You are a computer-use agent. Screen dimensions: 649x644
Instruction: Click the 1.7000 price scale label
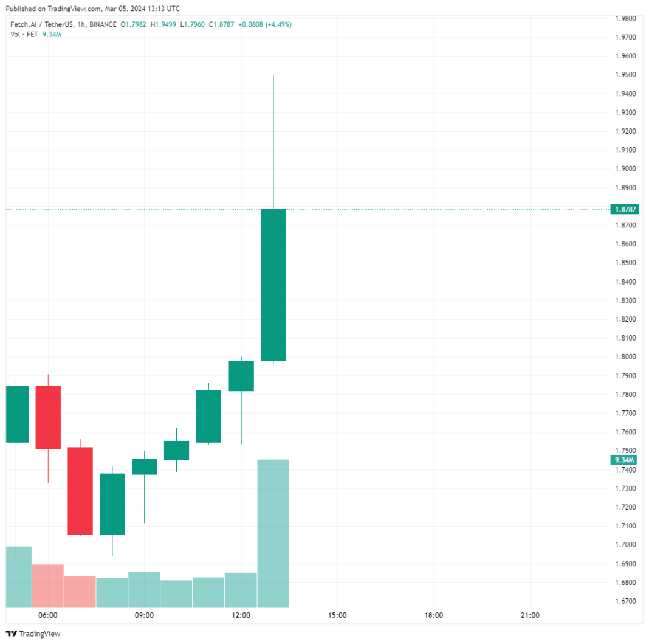coord(624,545)
